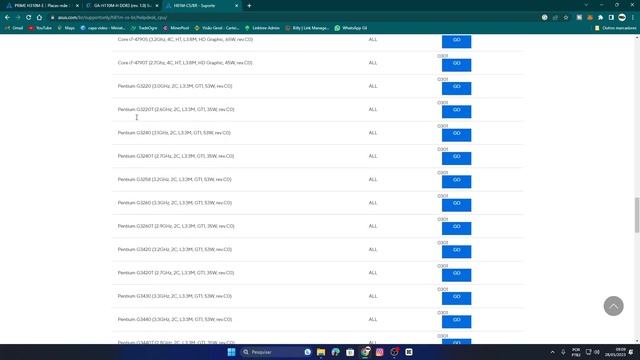Image resolution: width=640 pixels, height=360 pixels.
Task: Open the Windows Start menu
Action: tap(231, 352)
